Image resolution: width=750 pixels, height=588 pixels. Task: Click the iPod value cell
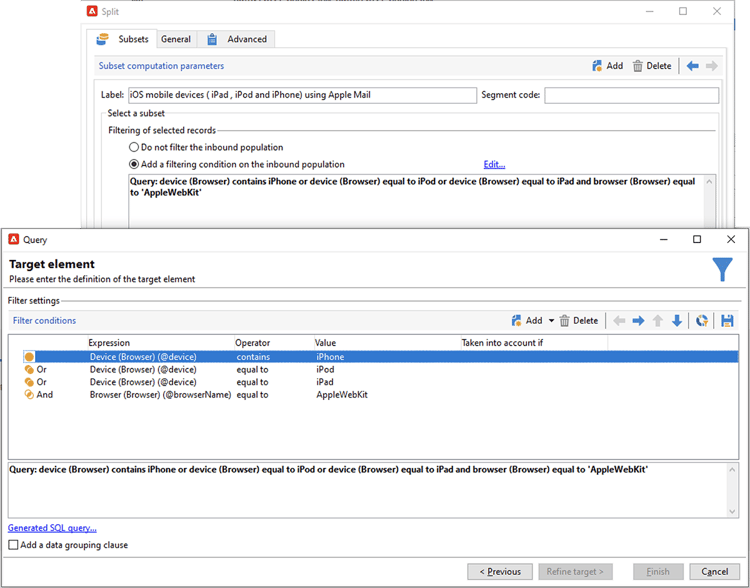pos(325,369)
